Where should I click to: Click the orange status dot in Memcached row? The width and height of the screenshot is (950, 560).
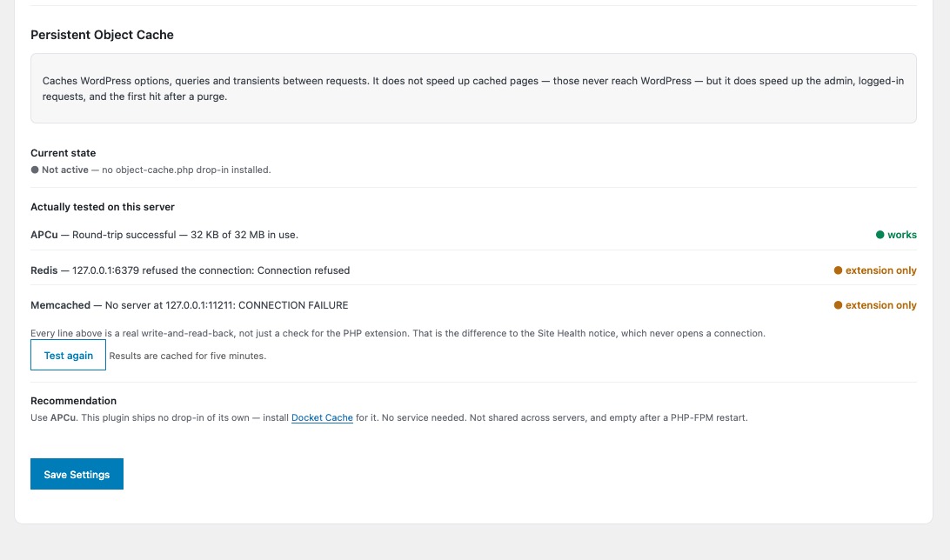(838, 305)
